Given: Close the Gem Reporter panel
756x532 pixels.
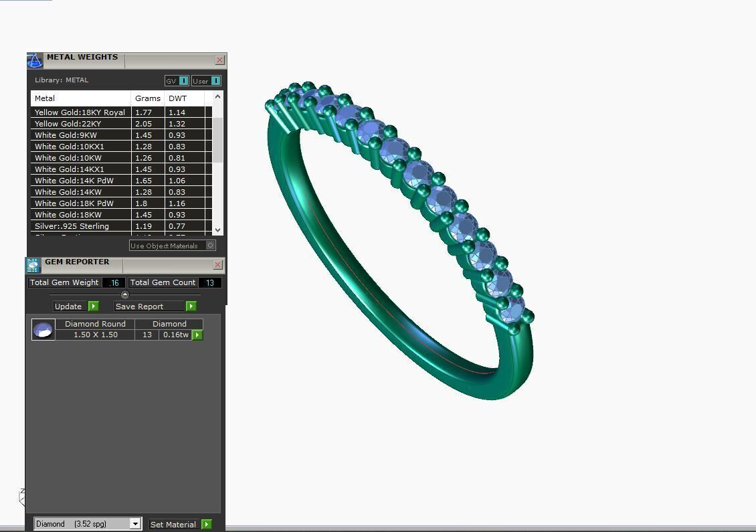Looking at the screenshot, I should click(x=218, y=265).
